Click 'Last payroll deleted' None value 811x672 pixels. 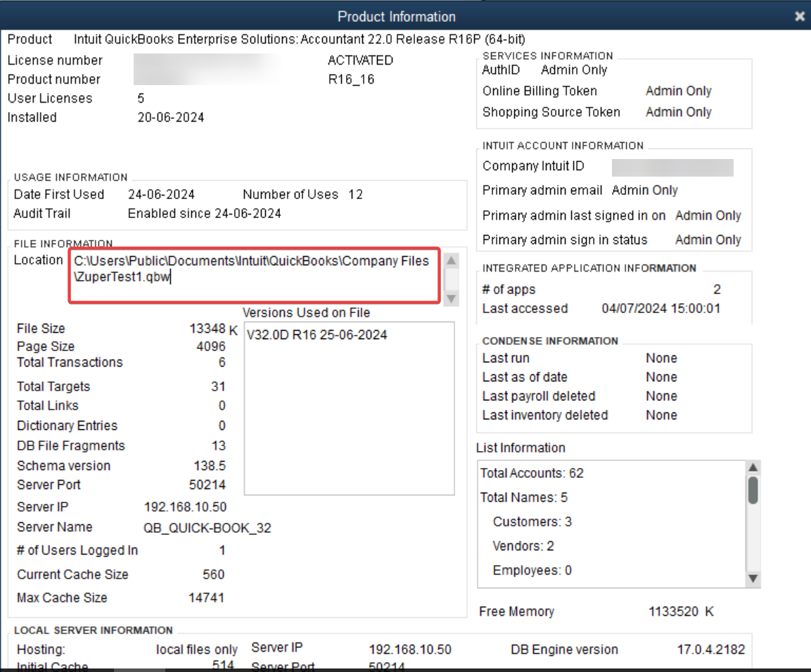(x=661, y=396)
